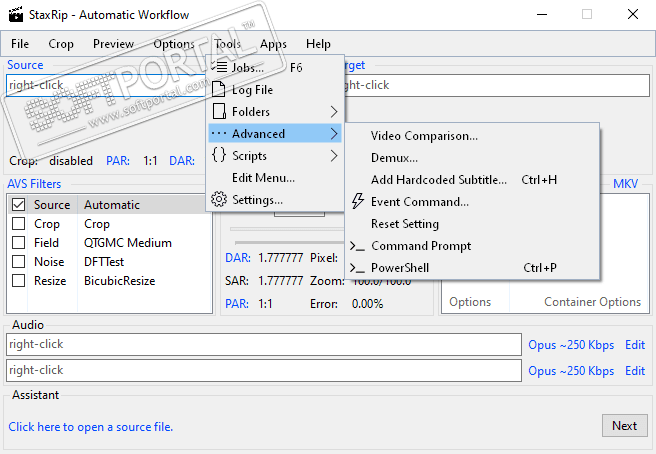Viewport: 656px width, 454px height.
Task: Open the Crop menu
Action: click(61, 44)
